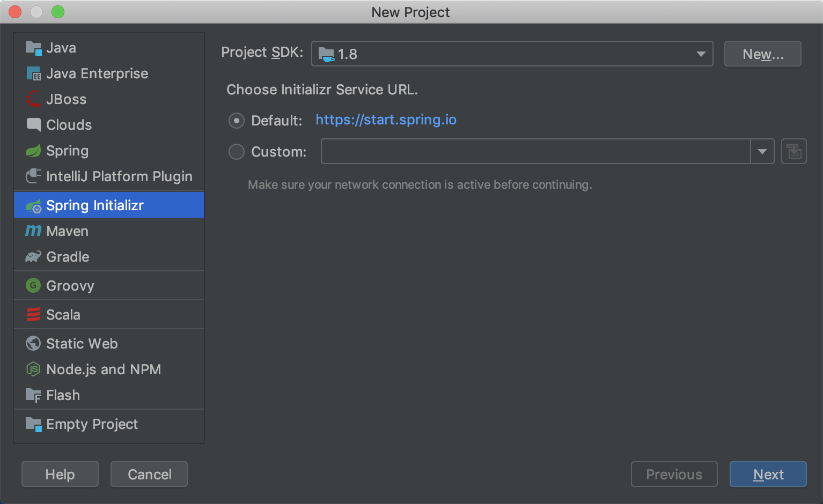Click the Clouds speech bubble icon
The image size is (823, 504).
pyautogui.click(x=33, y=125)
